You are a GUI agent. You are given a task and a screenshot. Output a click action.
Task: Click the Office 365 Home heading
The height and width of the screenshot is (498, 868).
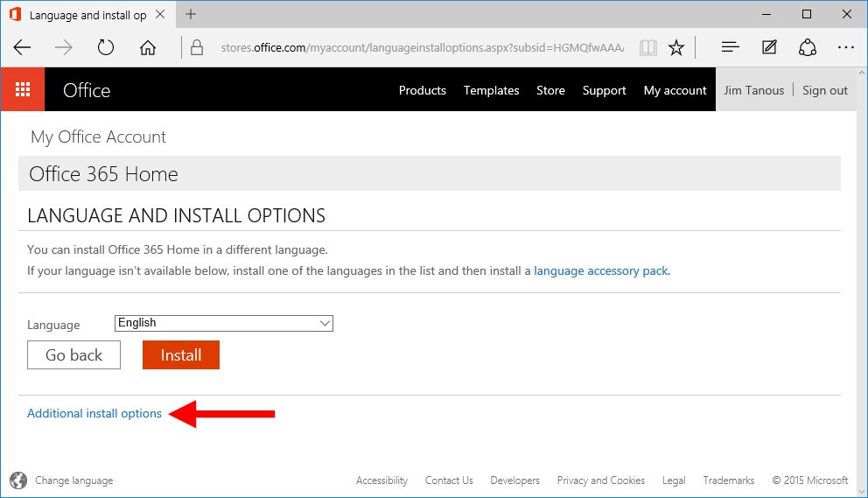[103, 174]
